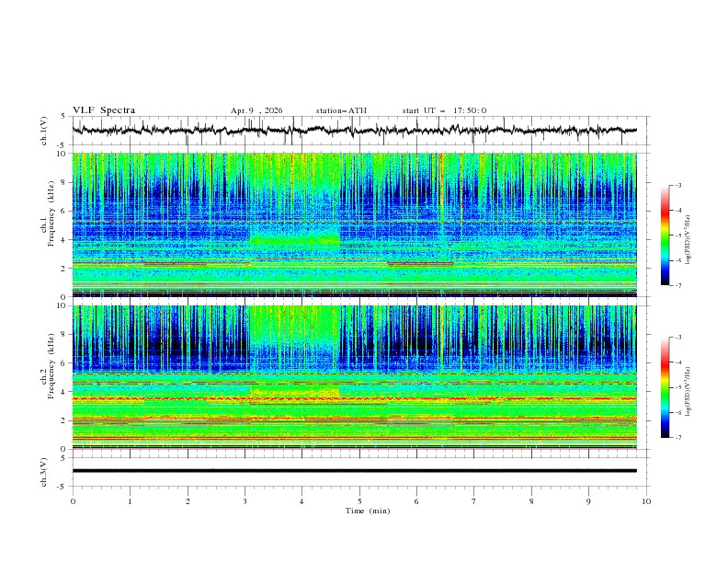The image size is (728, 563).
Task: Click the "Time (min)" axis label
Action: (368, 511)
